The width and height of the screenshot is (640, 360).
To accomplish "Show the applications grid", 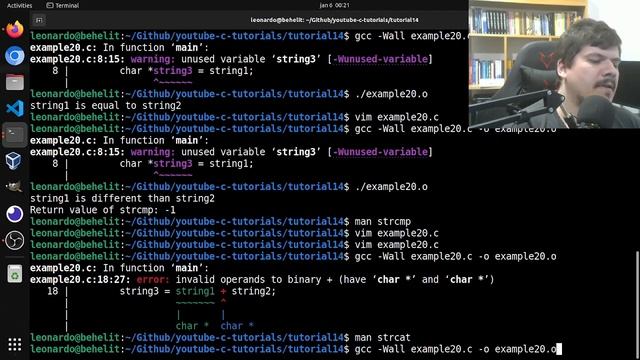I will [15, 344].
